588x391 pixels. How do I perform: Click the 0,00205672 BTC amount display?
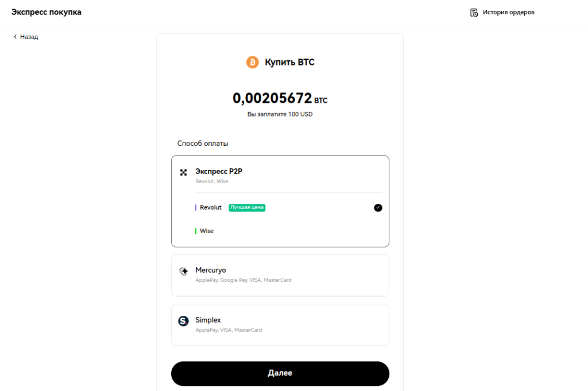click(x=280, y=98)
